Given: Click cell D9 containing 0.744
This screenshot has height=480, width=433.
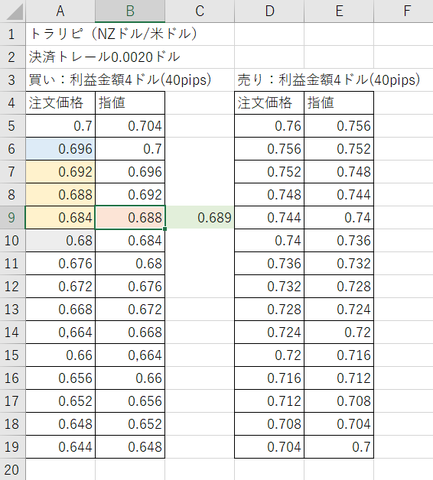Looking at the screenshot, I should coord(269,217).
